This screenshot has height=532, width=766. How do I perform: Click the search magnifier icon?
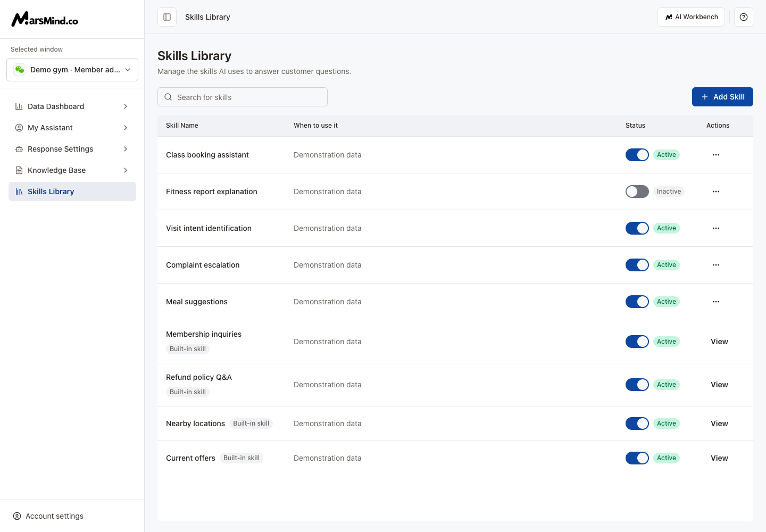(168, 97)
